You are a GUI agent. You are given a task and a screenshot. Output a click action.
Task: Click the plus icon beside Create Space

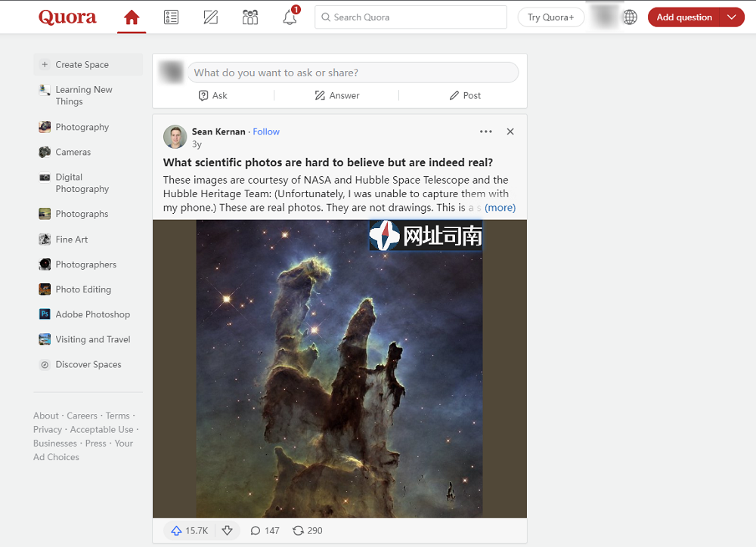[x=45, y=64]
